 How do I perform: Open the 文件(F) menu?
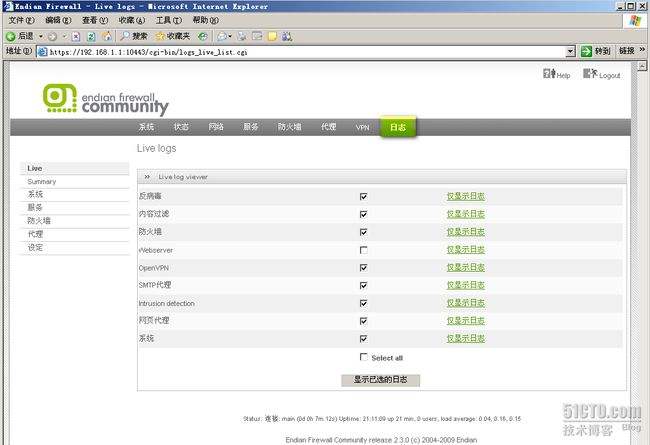pos(21,20)
